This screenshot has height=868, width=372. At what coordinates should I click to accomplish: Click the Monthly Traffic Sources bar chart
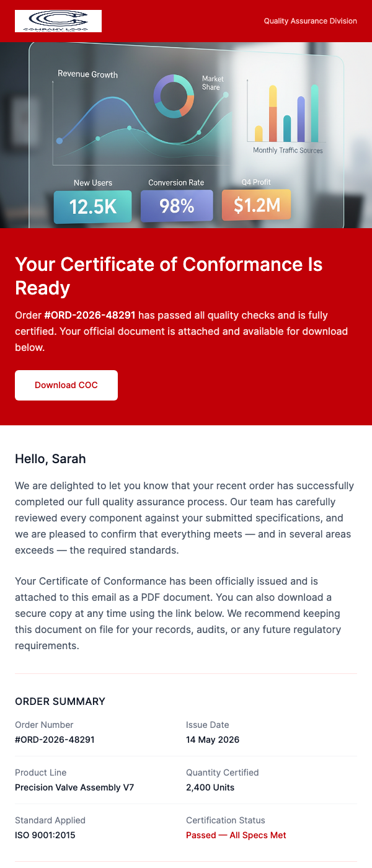[286, 112]
